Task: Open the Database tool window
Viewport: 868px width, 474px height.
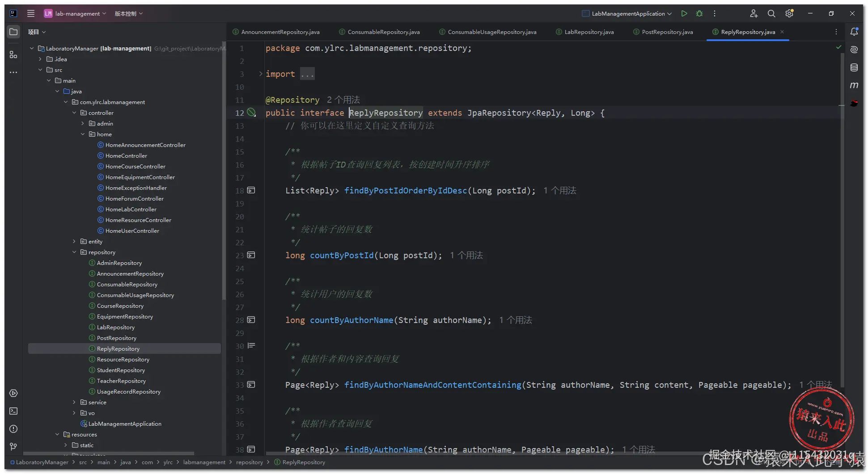Action: [x=854, y=67]
